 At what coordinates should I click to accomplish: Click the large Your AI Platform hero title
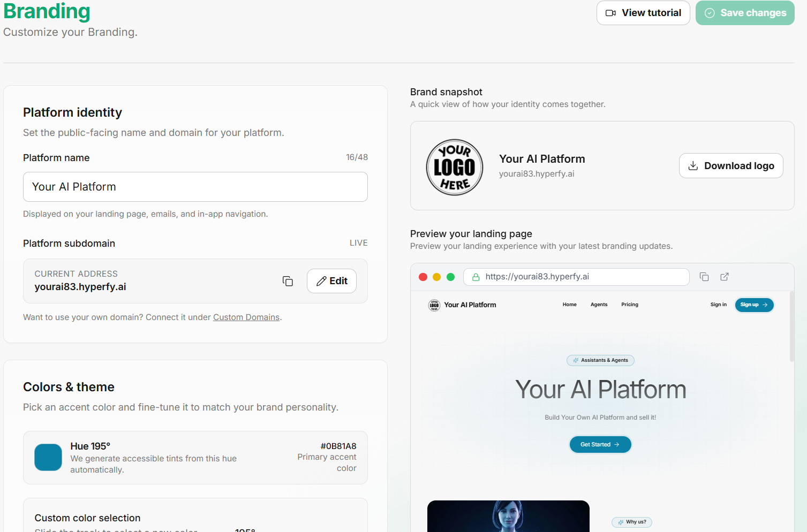600,390
